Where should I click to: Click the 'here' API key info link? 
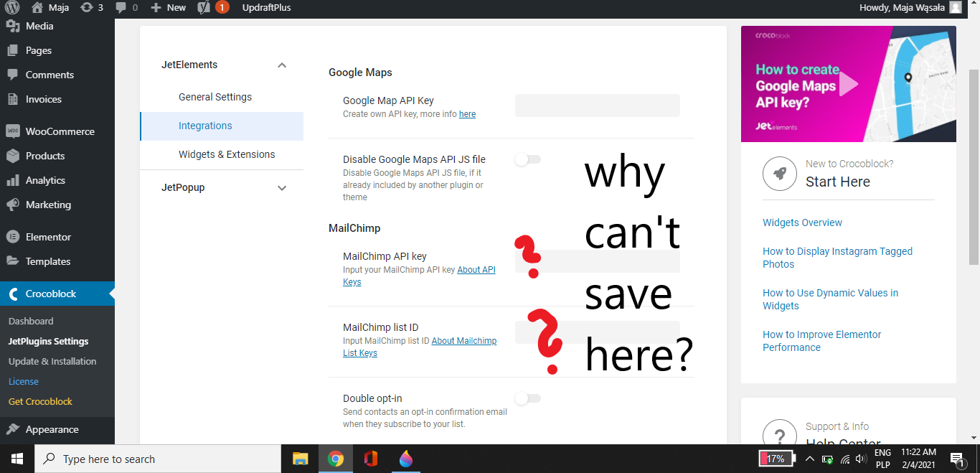coord(467,114)
